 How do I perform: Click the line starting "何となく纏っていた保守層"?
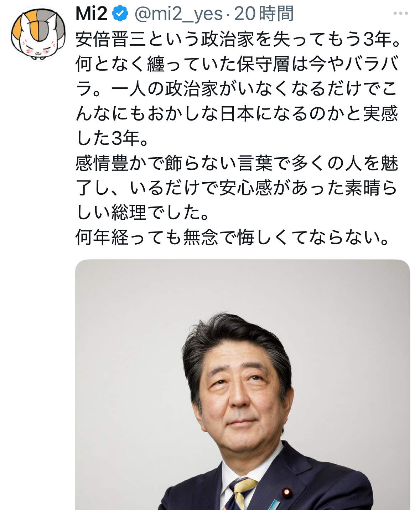coord(237,64)
